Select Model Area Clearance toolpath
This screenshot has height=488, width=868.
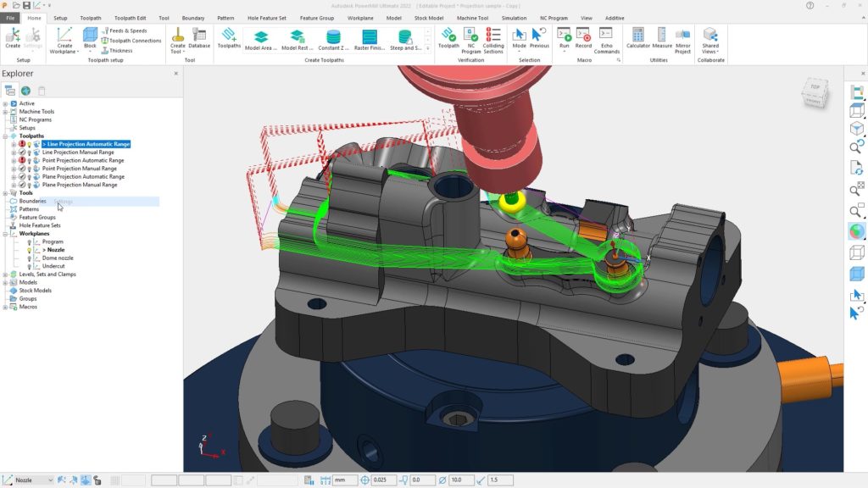click(x=261, y=40)
